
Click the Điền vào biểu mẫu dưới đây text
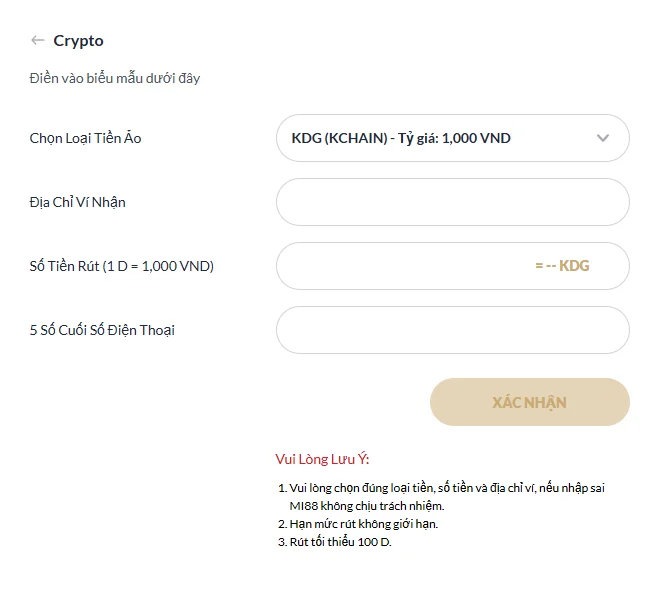tap(114, 78)
